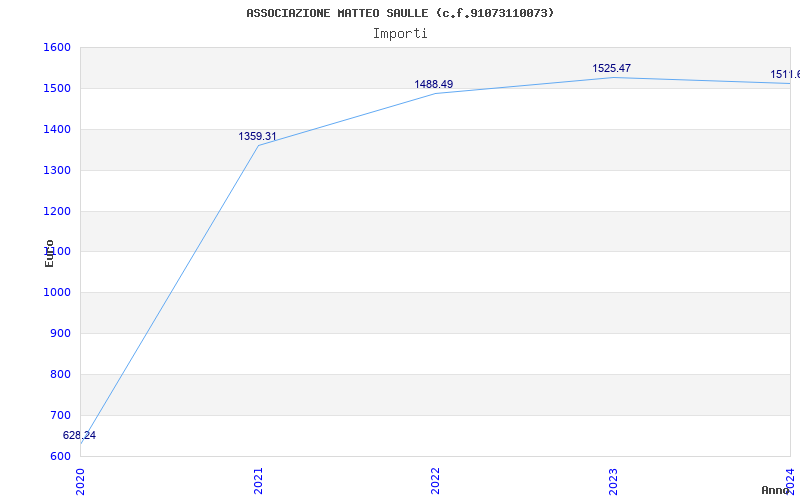Click the 900 y-axis value

tap(60, 334)
